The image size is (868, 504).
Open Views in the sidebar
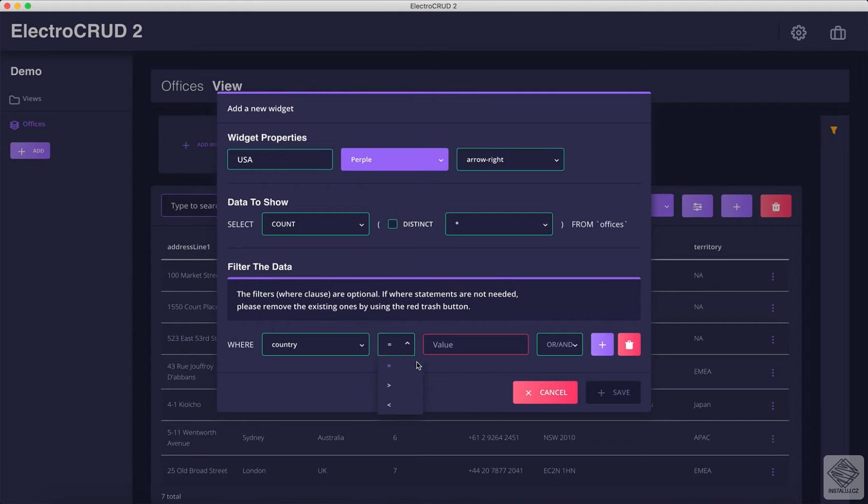point(32,99)
